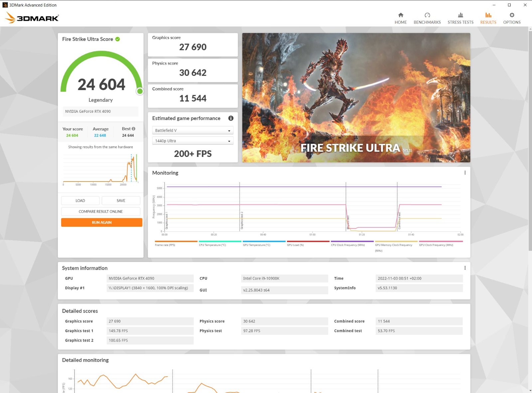The height and width of the screenshot is (393, 532).
Task: Click the Fire Strike Ultra artwork image
Action: point(356,97)
